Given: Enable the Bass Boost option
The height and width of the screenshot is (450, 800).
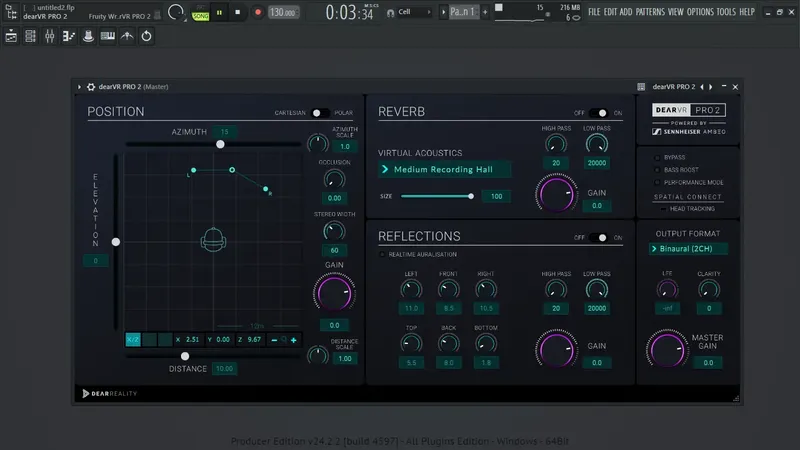Looking at the screenshot, I should click(657, 170).
